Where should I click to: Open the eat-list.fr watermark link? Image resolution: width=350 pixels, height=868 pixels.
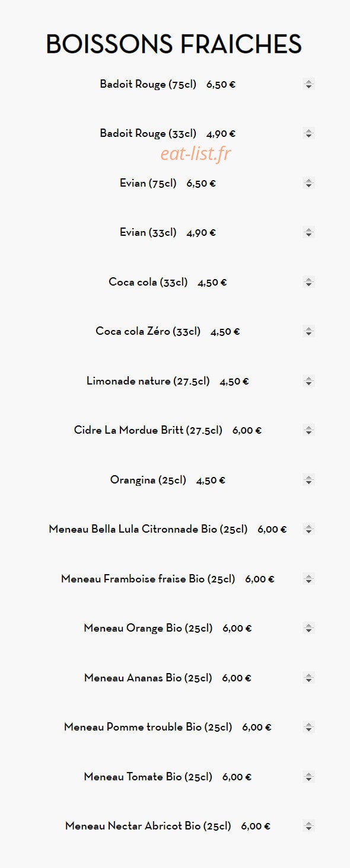click(x=196, y=154)
